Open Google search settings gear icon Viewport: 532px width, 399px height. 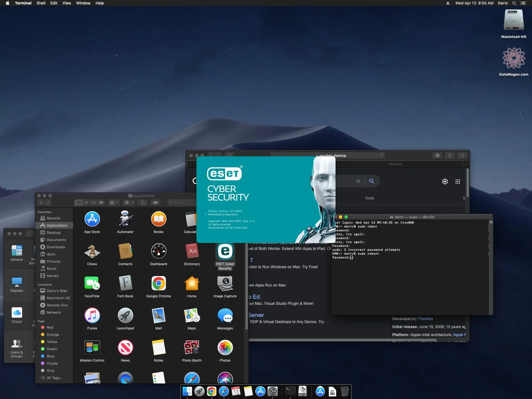coord(445,181)
